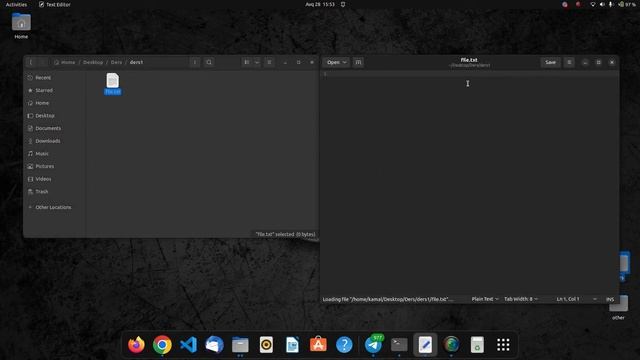The height and width of the screenshot is (360, 640).
Task: Click the new document icon beside Open
Action: point(358,62)
